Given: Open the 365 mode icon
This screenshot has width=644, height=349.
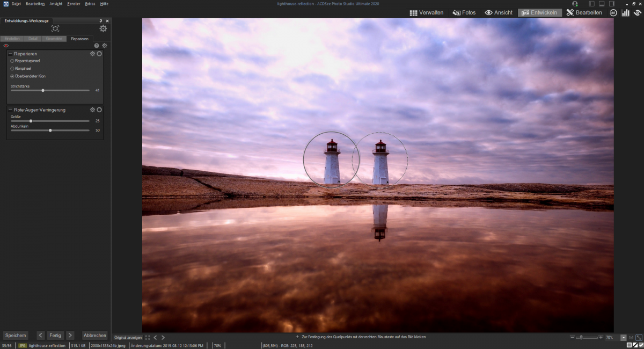Looking at the screenshot, I should pos(613,12).
